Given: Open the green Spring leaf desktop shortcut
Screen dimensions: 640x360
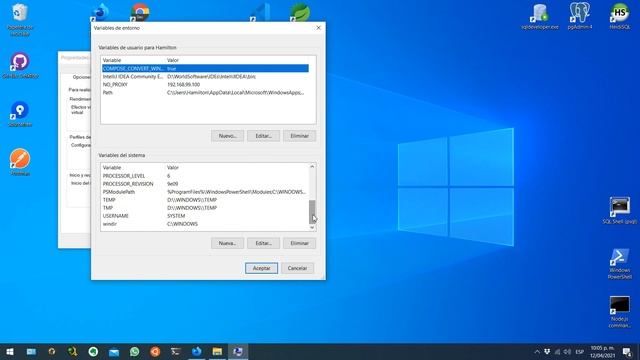Looking at the screenshot, I should [300, 12].
